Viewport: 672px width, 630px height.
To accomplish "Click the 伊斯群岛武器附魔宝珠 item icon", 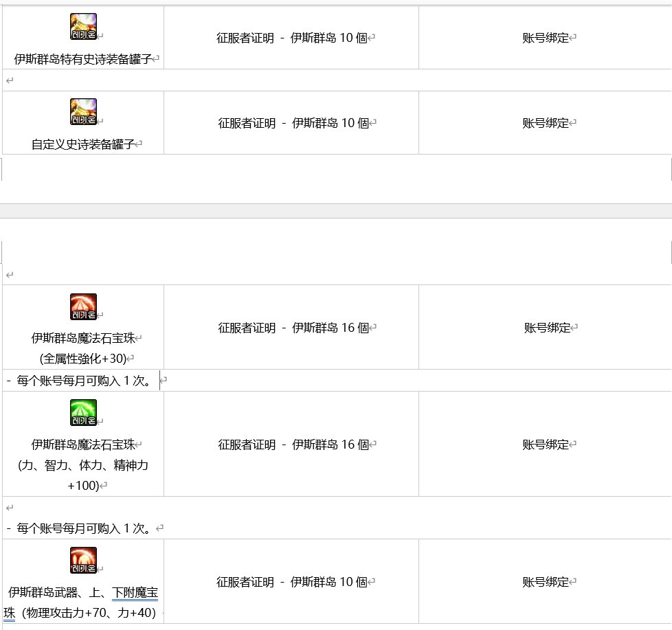I will tap(82, 559).
